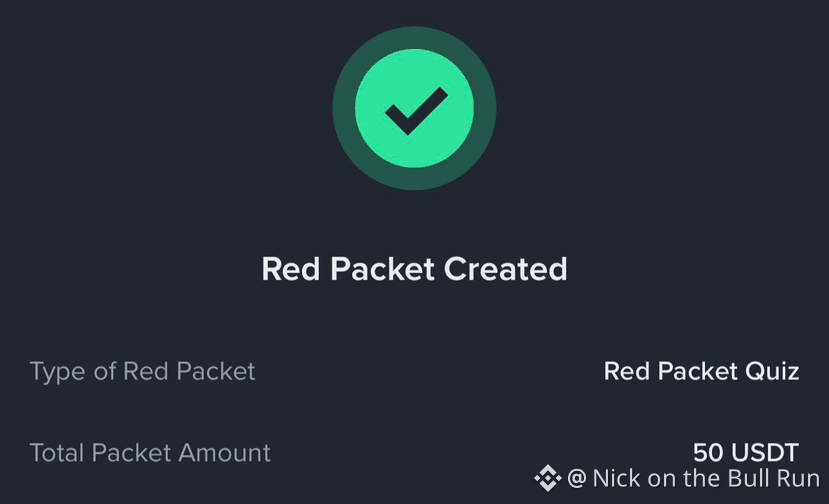Open the "Red Packet Quiz" type value
The image size is (829, 504).
tap(701, 371)
